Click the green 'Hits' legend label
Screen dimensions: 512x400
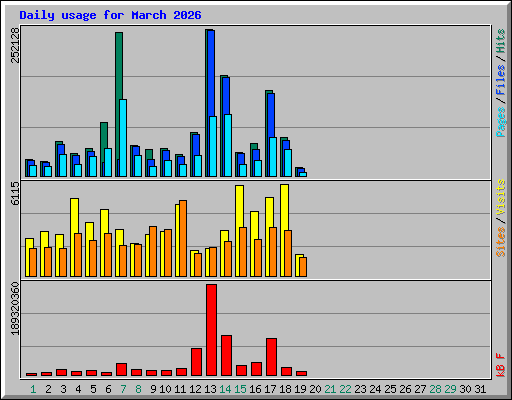point(500,41)
